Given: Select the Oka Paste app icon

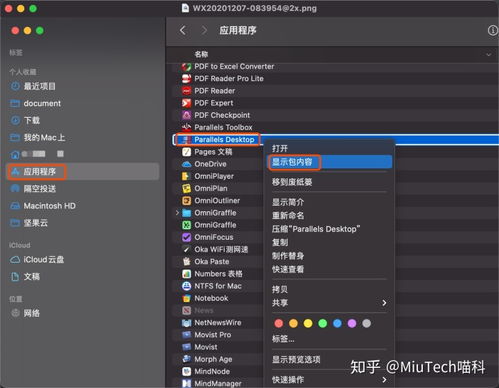Looking at the screenshot, I should click(186, 262).
